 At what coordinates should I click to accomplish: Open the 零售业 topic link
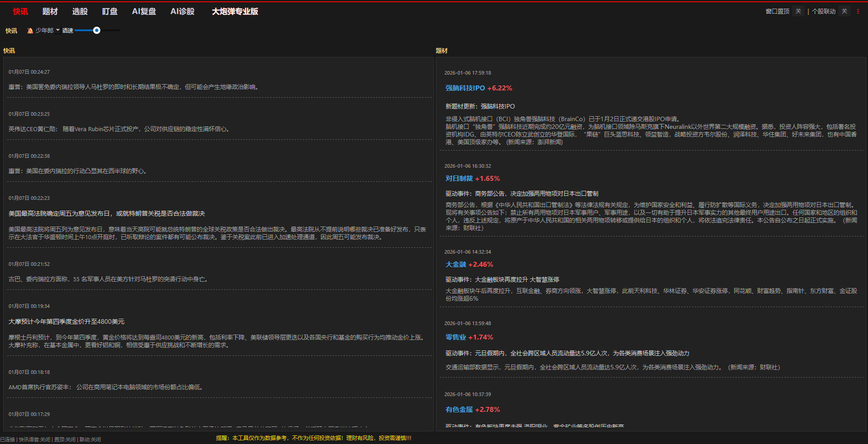[x=455, y=337]
